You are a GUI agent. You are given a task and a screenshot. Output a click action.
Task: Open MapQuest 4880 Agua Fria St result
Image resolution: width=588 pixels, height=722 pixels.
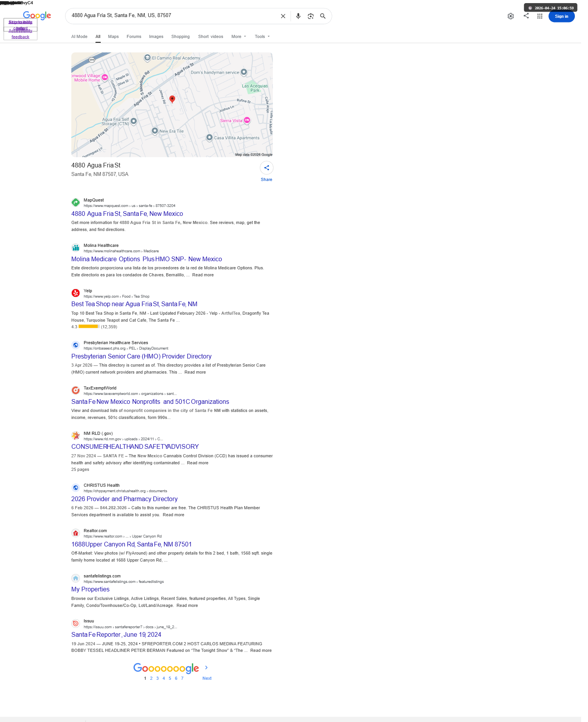pyautogui.click(x=127, y=214)
